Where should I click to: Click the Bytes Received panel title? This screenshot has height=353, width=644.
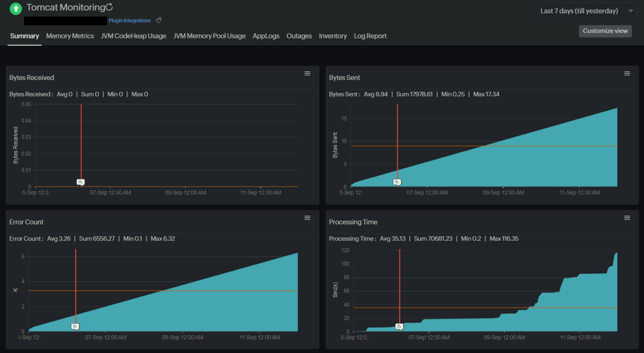[x=31, y=78]
